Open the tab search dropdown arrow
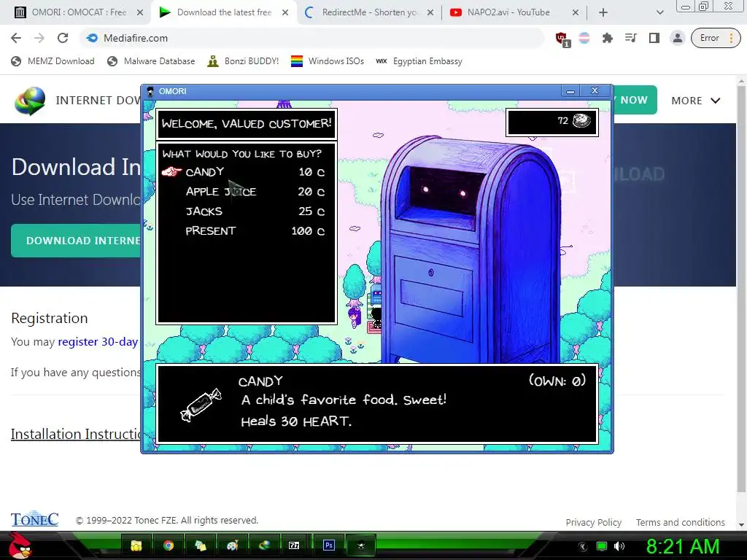Screen dimensions: 747x560 pyautogui.click(x=659, y=12)
